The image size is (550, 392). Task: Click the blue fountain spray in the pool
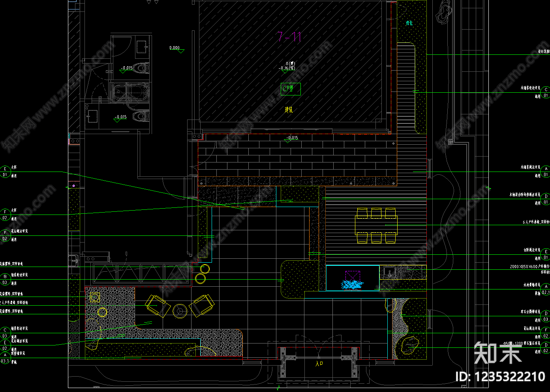tap(352, 284)
